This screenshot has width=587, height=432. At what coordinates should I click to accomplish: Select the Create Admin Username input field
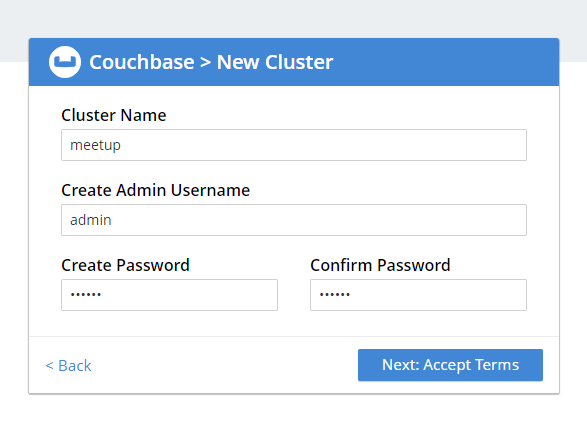tap(294, 220)
